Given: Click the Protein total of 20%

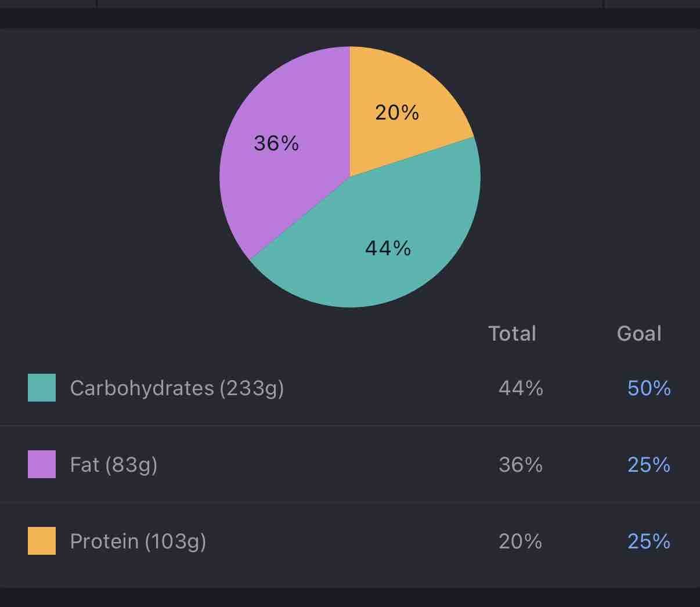Looking at the screenshot, I should pos(521,541).
